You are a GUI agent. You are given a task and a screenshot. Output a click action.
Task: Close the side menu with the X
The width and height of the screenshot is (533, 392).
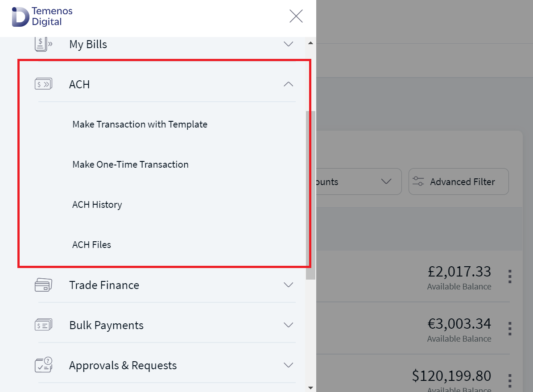point(296,16)
